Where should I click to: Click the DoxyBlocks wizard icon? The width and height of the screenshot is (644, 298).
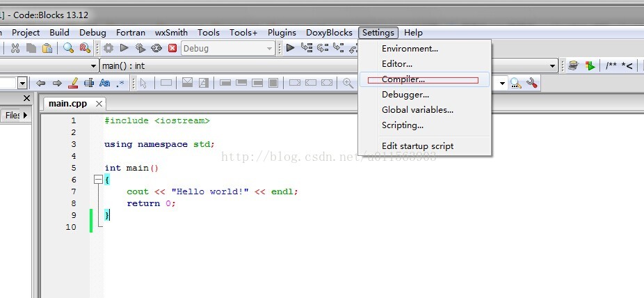tap(574, 65)
